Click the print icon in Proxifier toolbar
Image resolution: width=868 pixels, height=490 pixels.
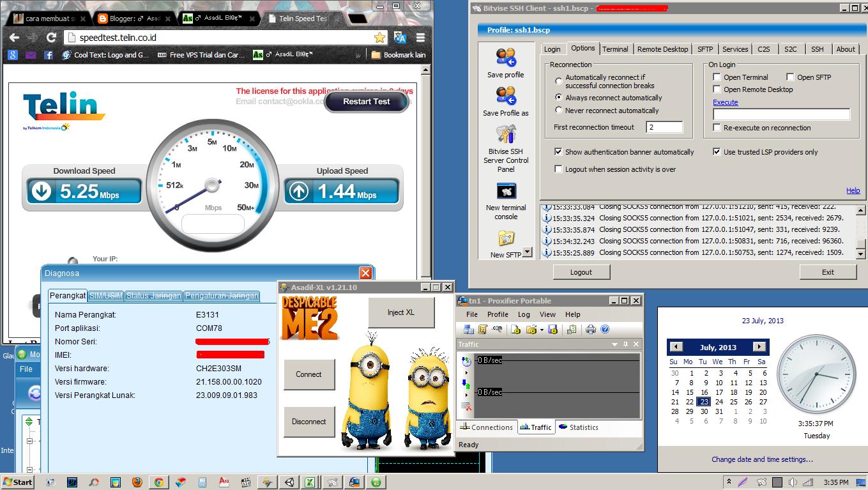tap(590, 330)
